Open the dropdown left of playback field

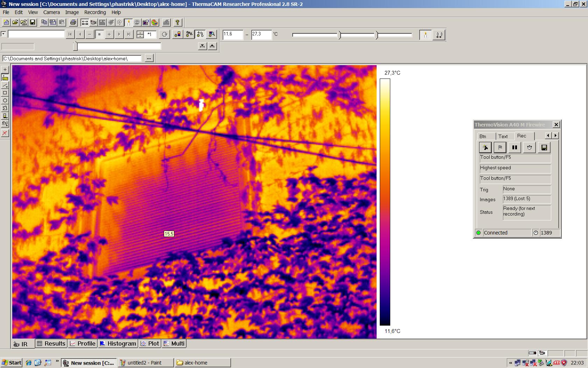coord(3,34)
